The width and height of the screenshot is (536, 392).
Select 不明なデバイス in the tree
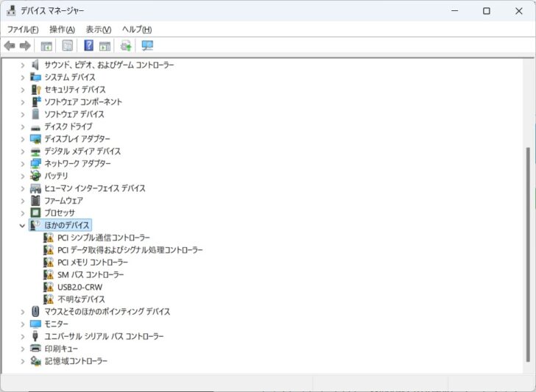click(81, 299)
